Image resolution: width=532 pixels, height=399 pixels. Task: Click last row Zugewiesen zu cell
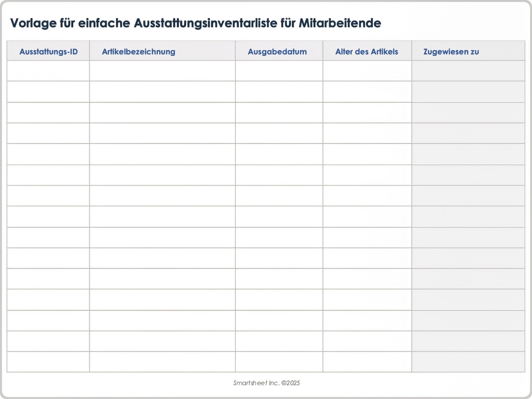[468, 362]
